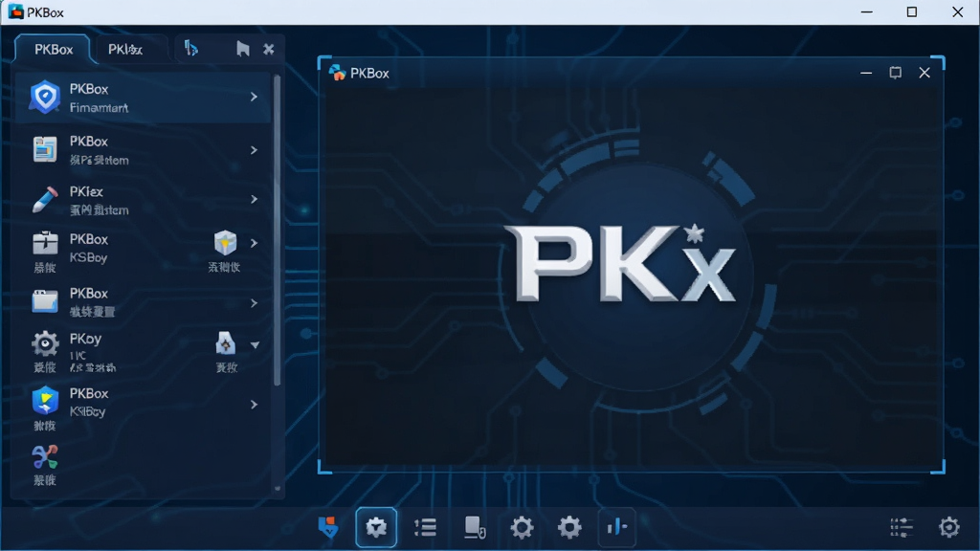This screenshot has width=980, height=551.
Task: Click the blue flag icon in tab bar
Action: [x=191, y=48]
